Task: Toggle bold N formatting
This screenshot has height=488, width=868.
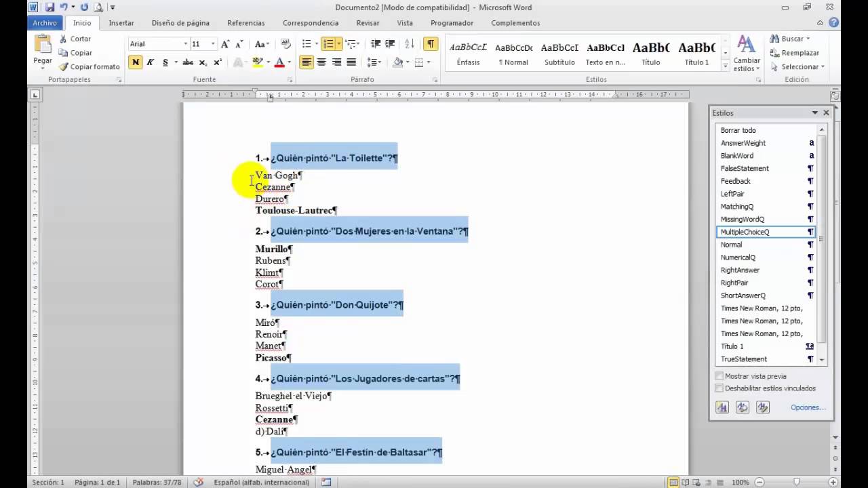Action: pyautogui.click(x=136, y=62)
